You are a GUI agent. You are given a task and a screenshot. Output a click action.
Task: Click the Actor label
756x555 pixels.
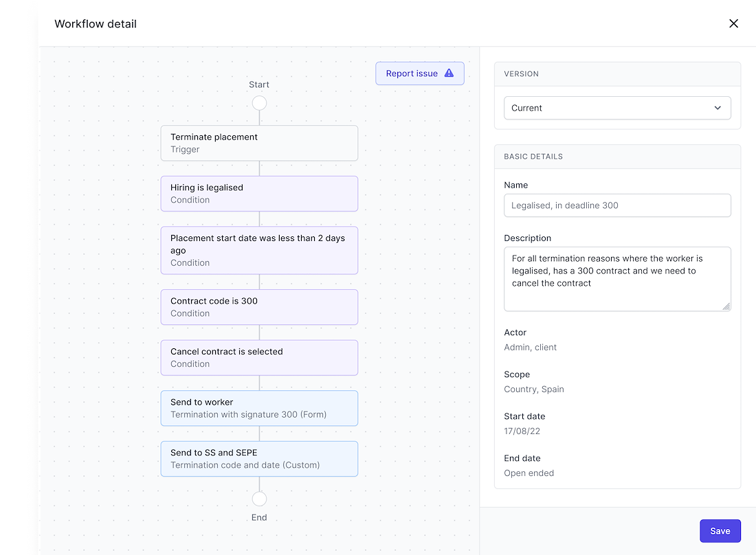515,332
